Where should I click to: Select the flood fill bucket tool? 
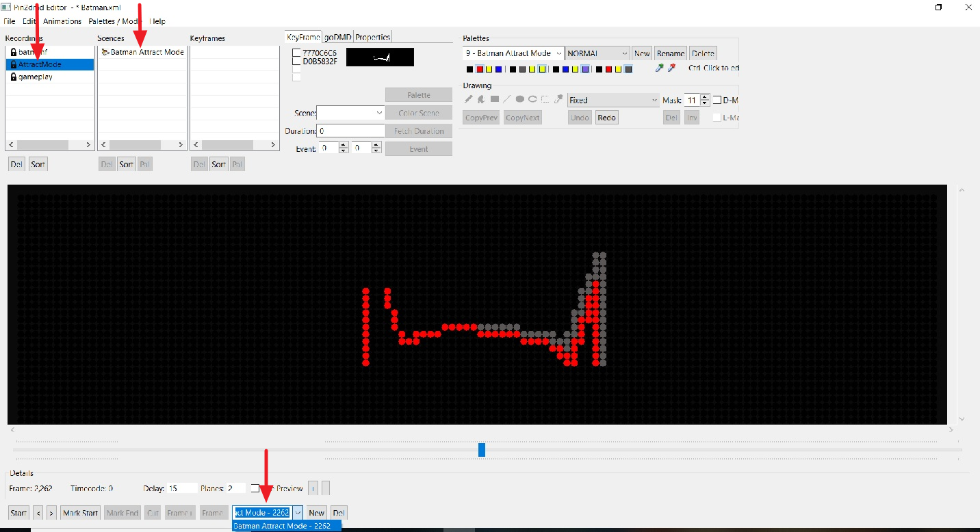481,99
